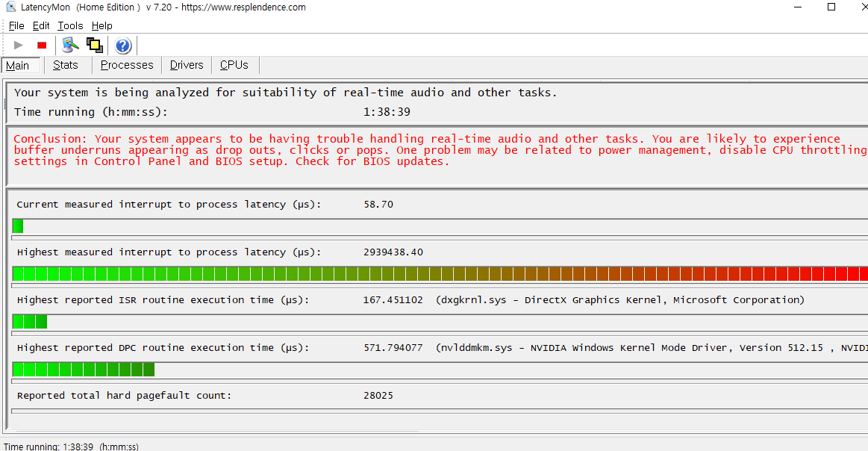Open the File menu
The width and height of the screenshot is (868, 451).
[x=16, y=25]
